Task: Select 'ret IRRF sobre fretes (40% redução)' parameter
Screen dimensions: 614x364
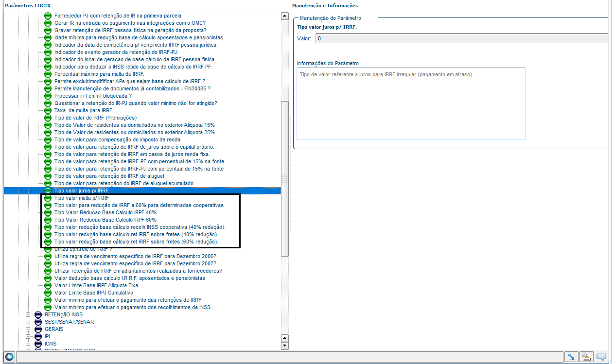Action: click(x=136, y=234)
